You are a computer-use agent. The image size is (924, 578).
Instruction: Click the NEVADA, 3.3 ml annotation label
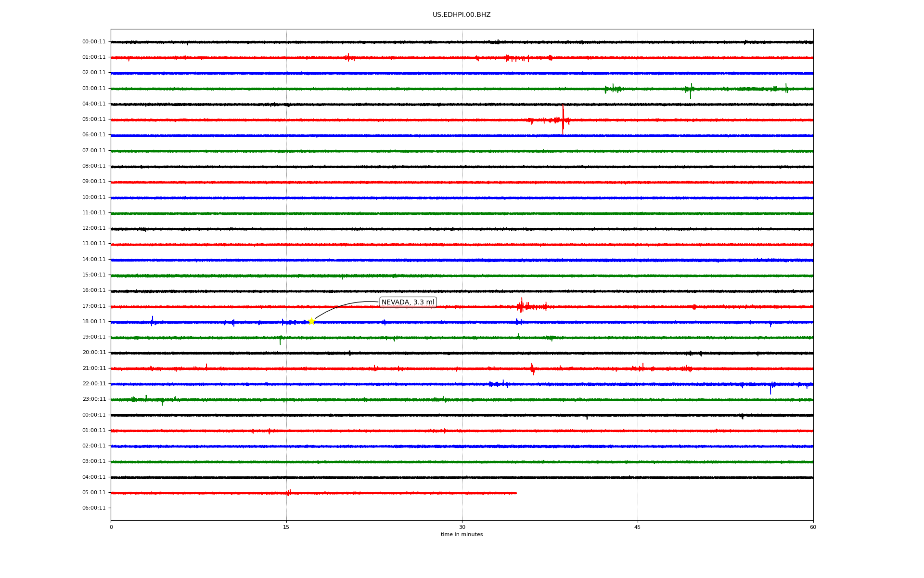(x=408, y=302)
